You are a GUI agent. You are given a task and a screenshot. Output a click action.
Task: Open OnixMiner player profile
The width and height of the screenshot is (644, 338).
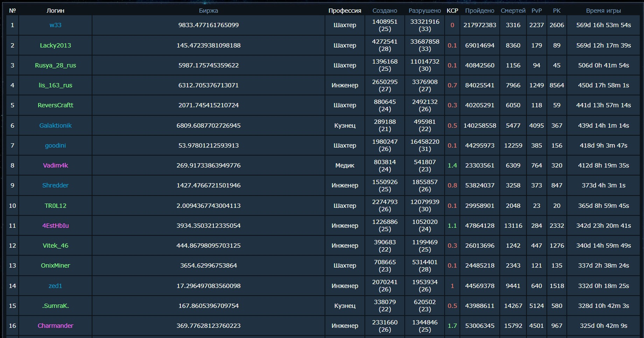pos(56,265)
